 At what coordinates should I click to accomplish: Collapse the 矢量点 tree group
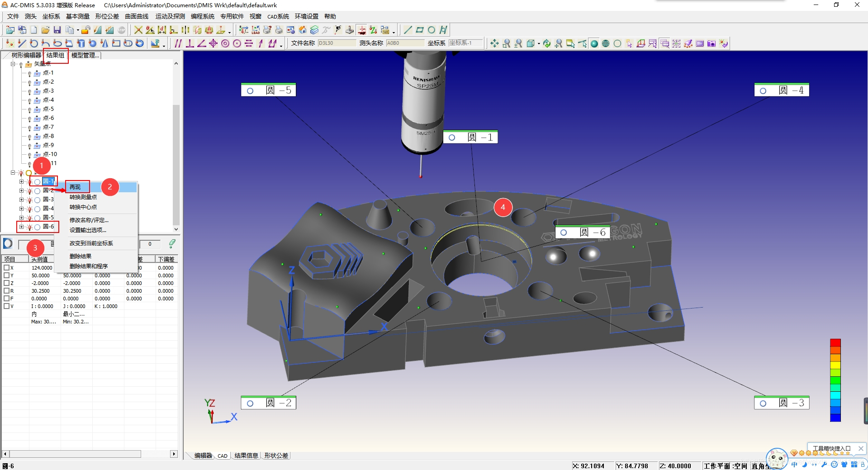coord(13,64)
